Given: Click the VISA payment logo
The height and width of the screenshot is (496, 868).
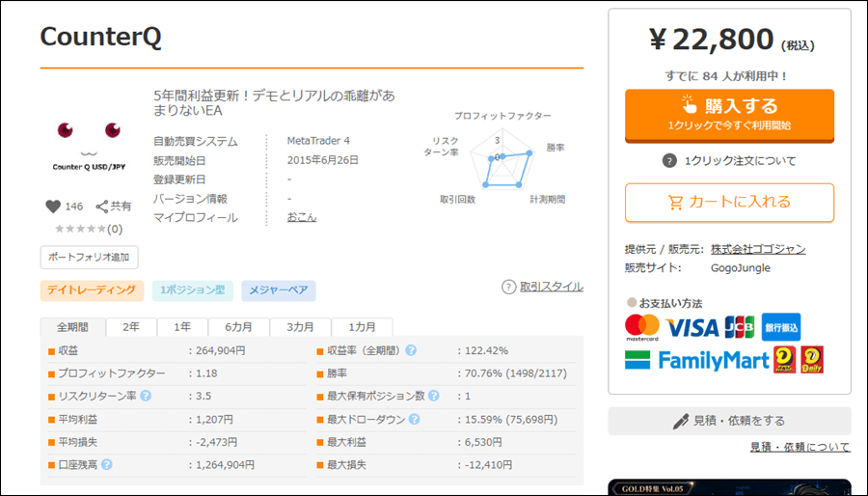Looking at the screenshot, I should pos(692,328).
